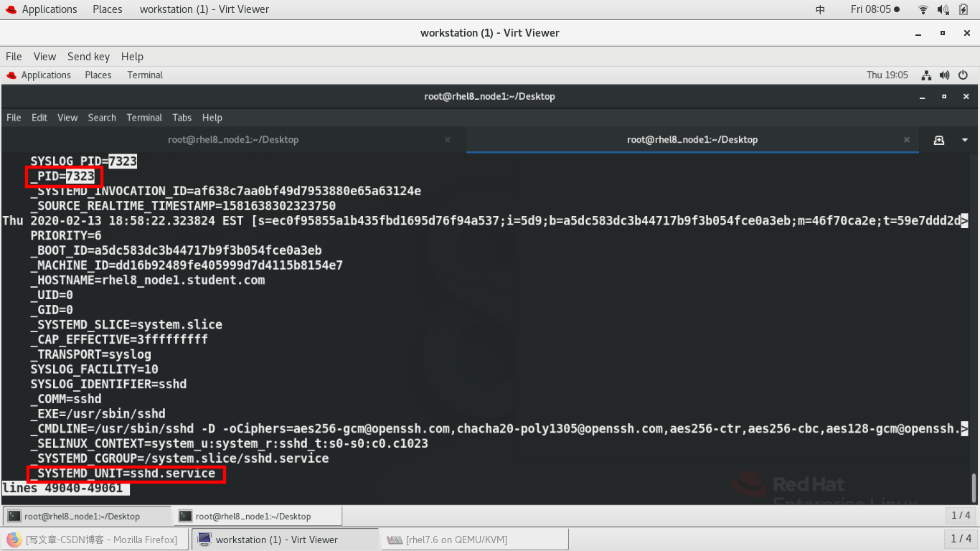Click the guest panel volume icon
980x551 pixels.
944,75
